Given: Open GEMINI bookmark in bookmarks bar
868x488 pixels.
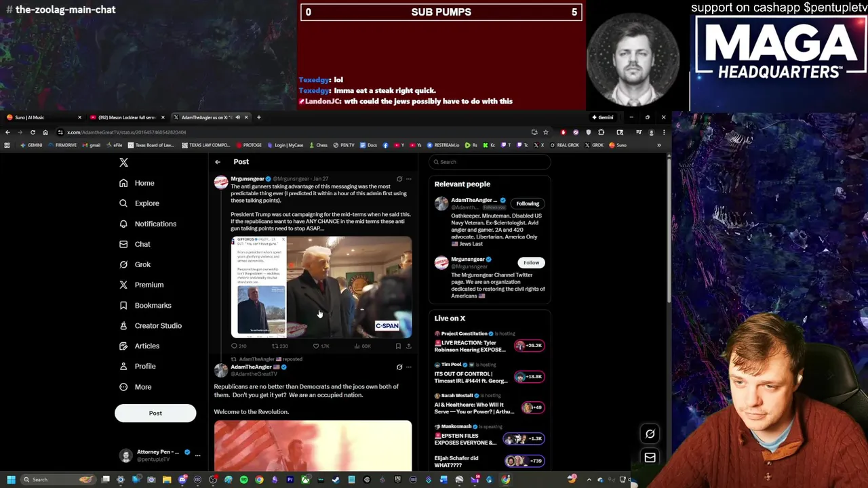Looking at the screenshot, I should coord(31,145).
